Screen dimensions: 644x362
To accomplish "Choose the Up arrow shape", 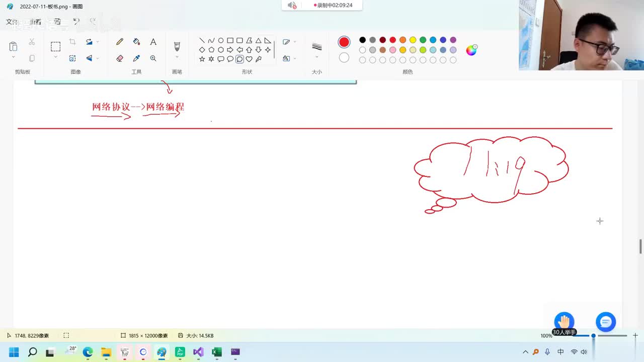I will coord(249,50).
